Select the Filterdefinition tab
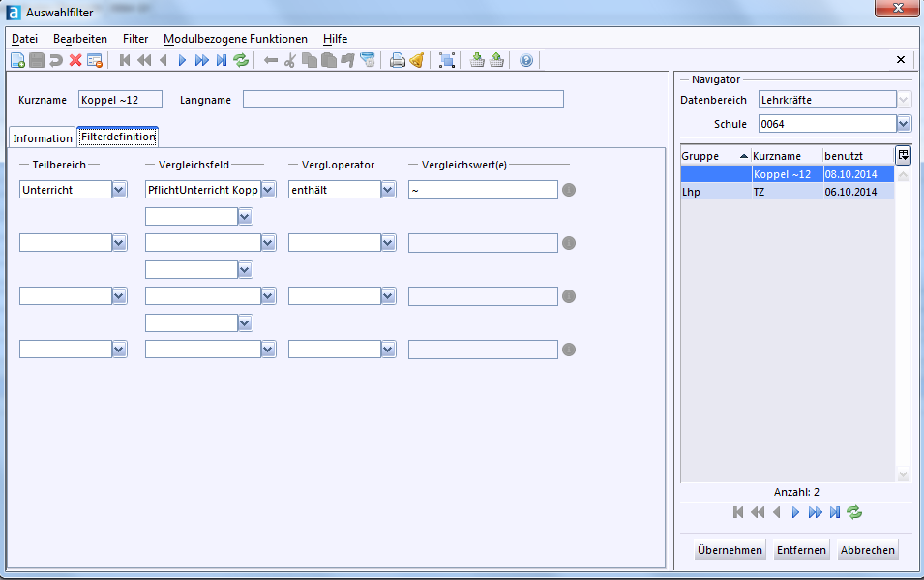This screenshot has width=924, height=580. pos(118,137)
